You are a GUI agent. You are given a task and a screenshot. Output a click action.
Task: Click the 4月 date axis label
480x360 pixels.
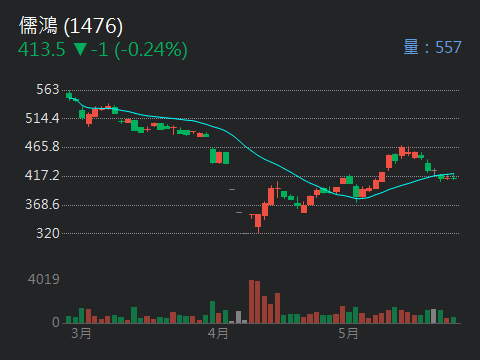(218, 333)
